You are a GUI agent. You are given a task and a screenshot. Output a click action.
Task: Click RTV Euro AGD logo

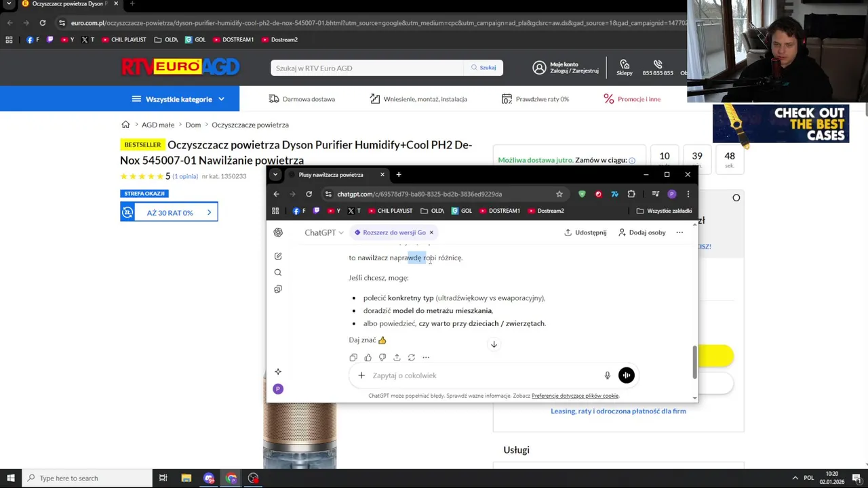coord(180,67)
